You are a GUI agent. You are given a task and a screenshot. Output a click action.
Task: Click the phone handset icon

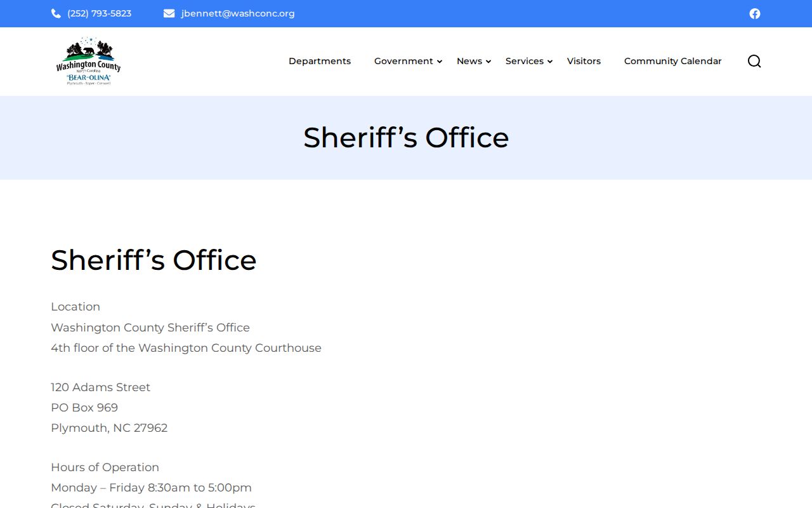click(x=56, y=13)
